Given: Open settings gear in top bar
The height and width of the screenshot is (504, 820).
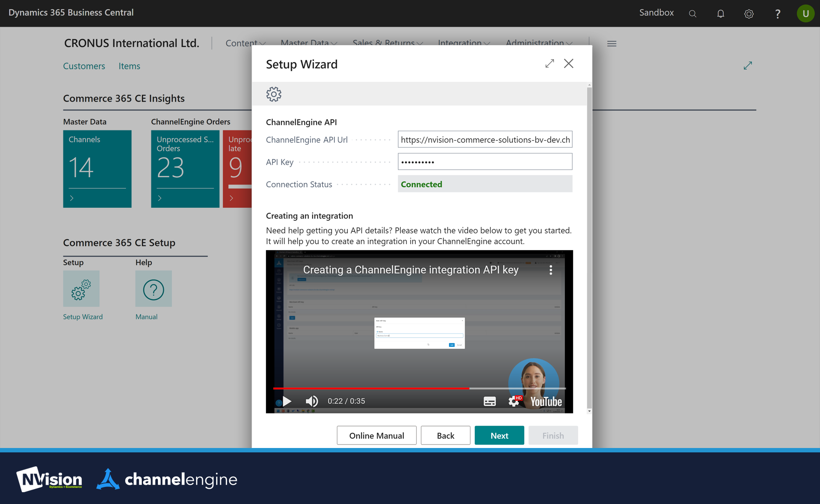Looking at the screenshot, I should click(749, 14).
